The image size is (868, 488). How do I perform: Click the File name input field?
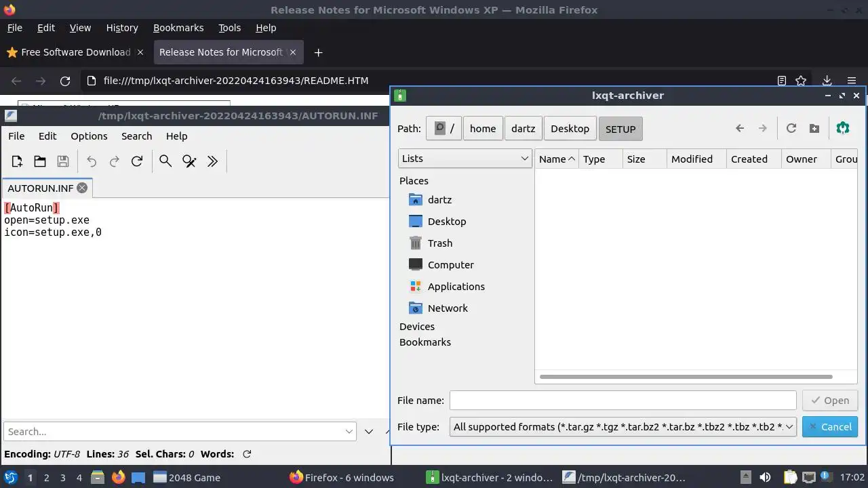623,401
